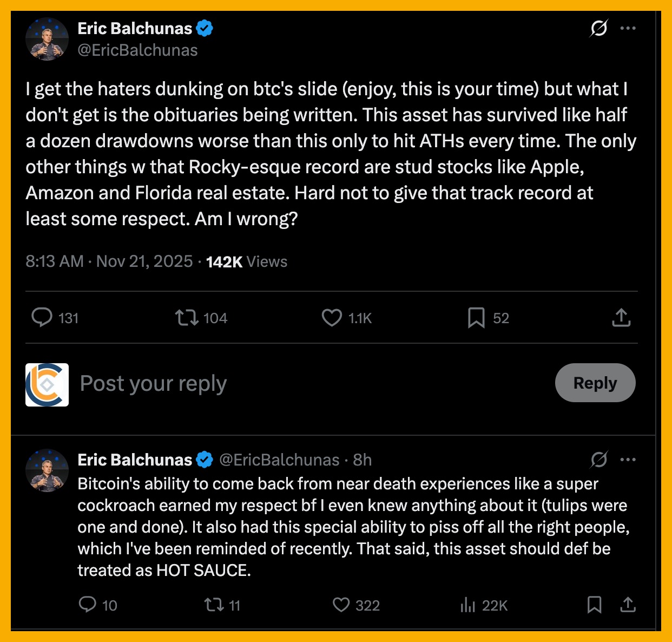Screen dimensions: 672x642
Task: Click the Grok icon on the reply post
Action: click(598, 460)
